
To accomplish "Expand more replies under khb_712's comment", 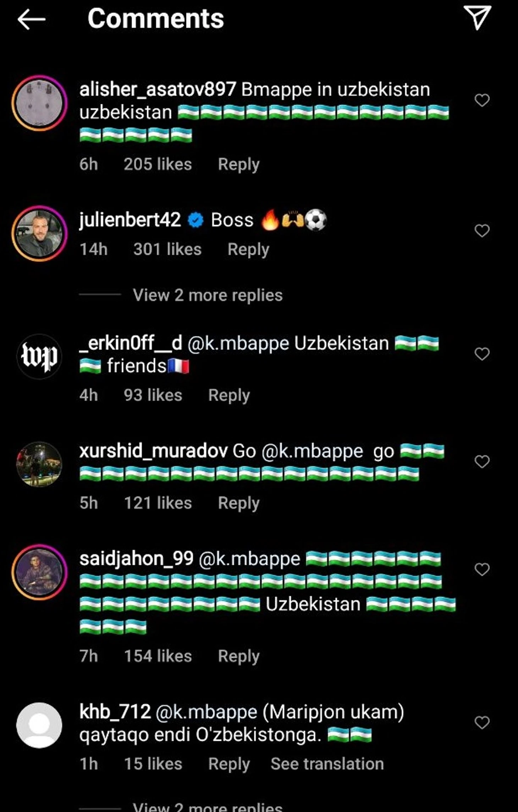I will [x=208, y=806].
